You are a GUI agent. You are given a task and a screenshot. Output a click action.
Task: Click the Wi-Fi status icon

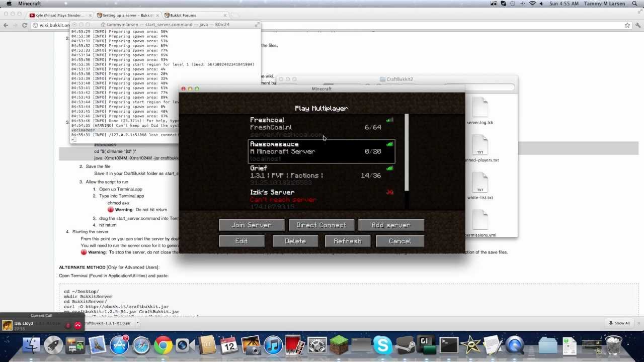pos(532,4)
